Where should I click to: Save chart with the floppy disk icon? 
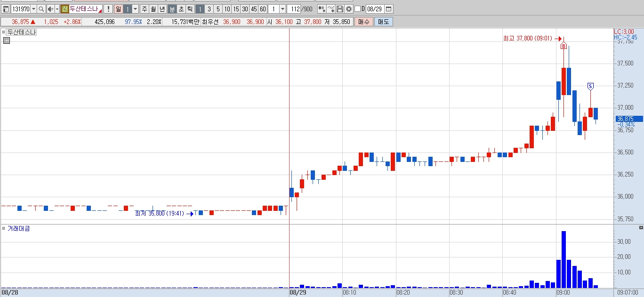(x=340, y=9)
